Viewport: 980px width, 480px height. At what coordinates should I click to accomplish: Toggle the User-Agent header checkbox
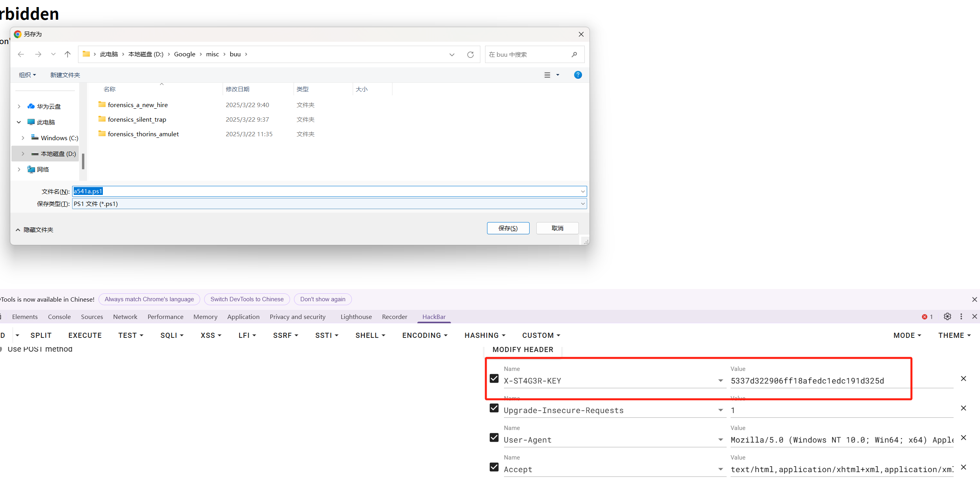coord(494,437)
